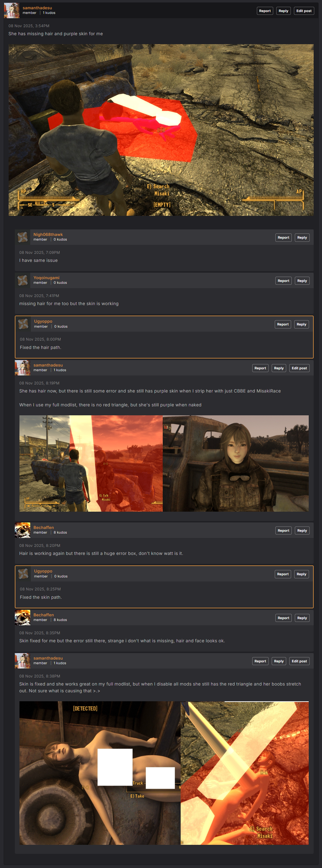Open the first red error mesh screenshot
Viewport: 322px width, 868px height.
[x=161, y=130]
